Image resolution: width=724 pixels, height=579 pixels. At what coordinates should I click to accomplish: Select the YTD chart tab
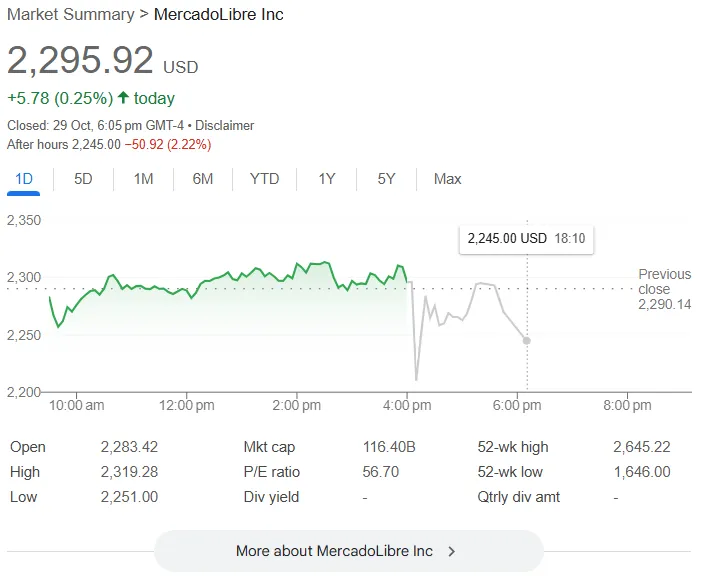coord(264,179)
